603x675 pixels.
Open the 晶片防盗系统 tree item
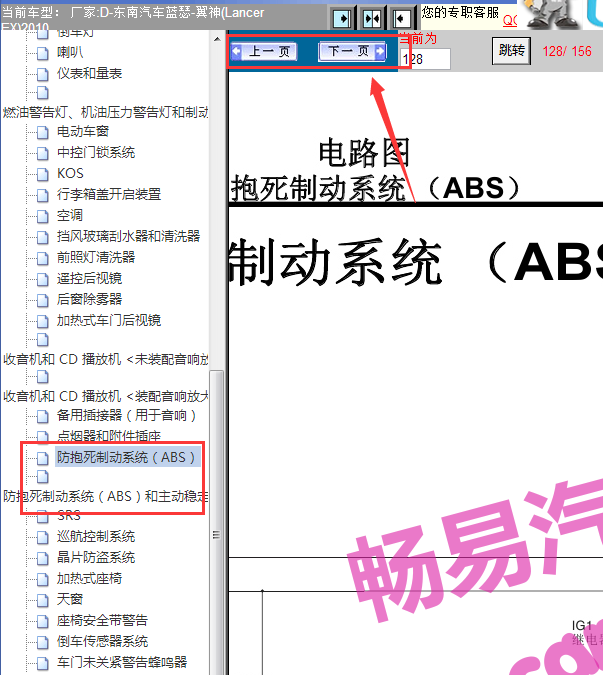(x=96, y=558)
